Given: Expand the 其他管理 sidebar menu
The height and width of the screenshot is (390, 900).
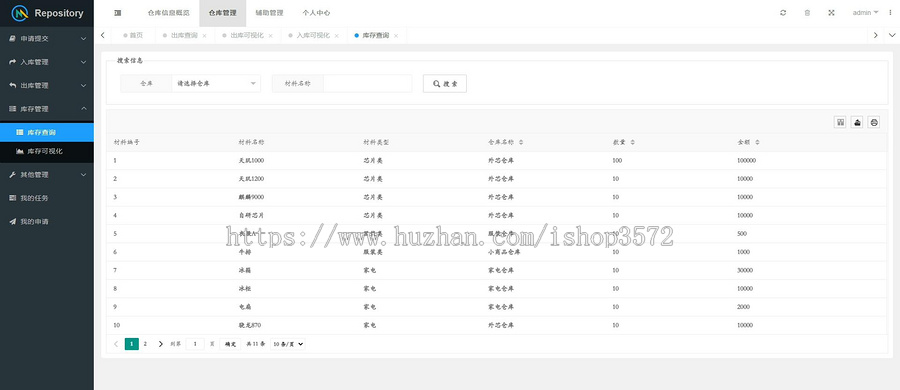Looking at the screenshot, I should tap(46, 175).
